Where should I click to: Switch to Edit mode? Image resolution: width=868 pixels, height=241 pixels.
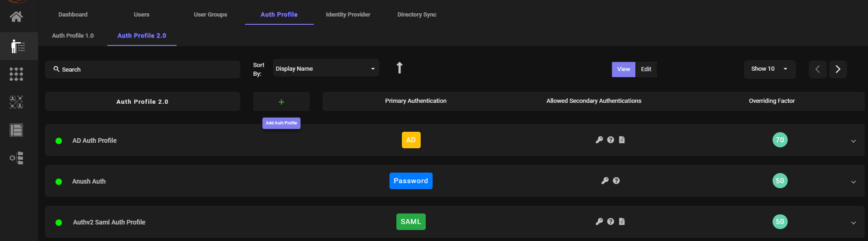[646, 69]
